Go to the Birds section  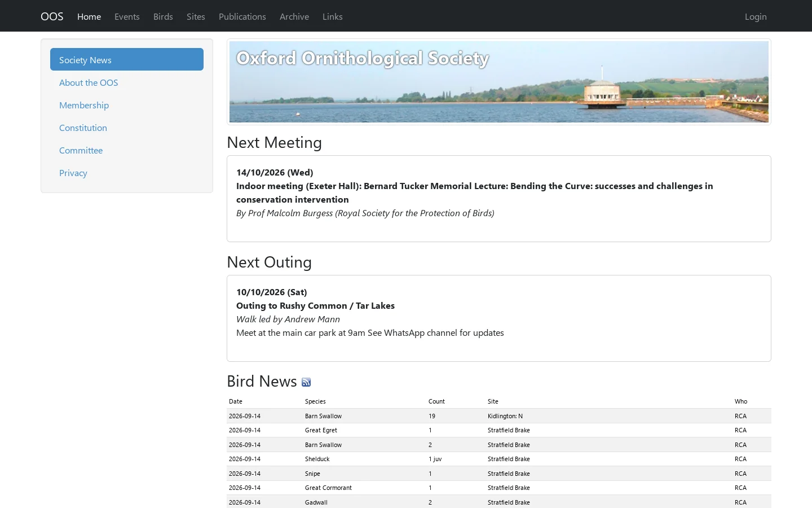pos(163,16)
